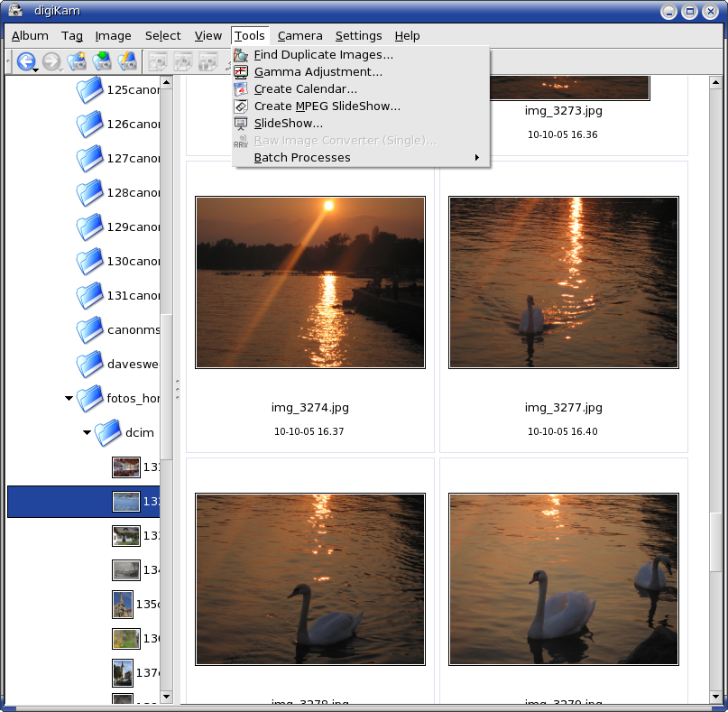The height and width of the screenshot is (712, 728).
Task: Select the album with grey old-photo thumbnail
Action: (x=135, y=570)
